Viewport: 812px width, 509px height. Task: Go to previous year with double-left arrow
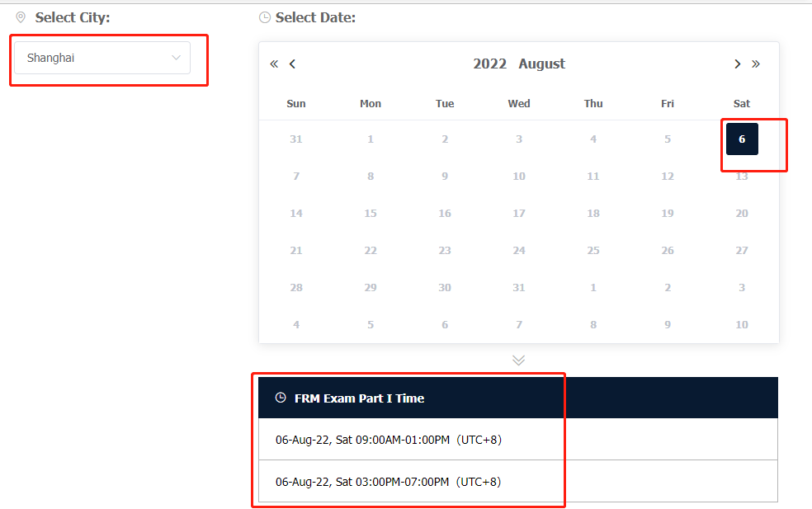[x=274, y=64]
